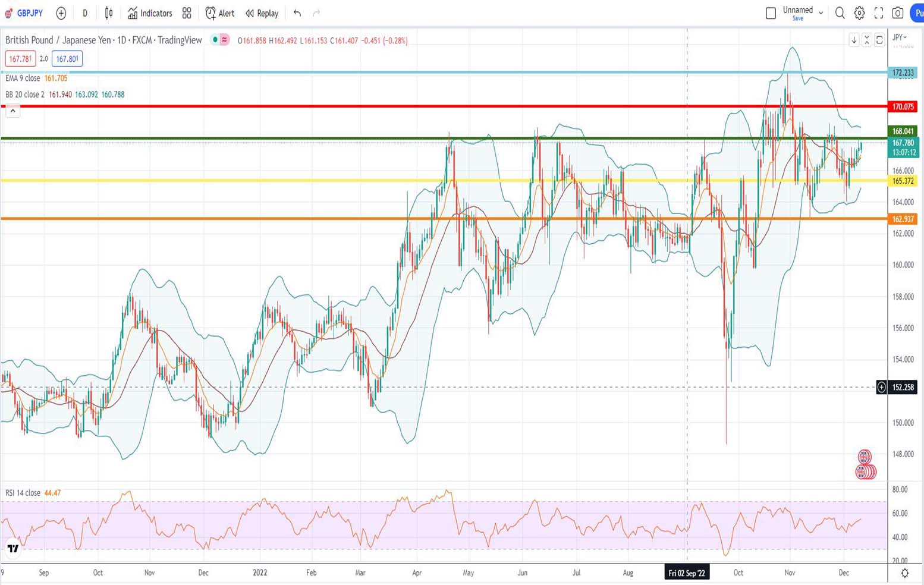The image size is (924, 585).
Task: Expand the Unnamed layout chevron
Action: [x=821, y=11]
